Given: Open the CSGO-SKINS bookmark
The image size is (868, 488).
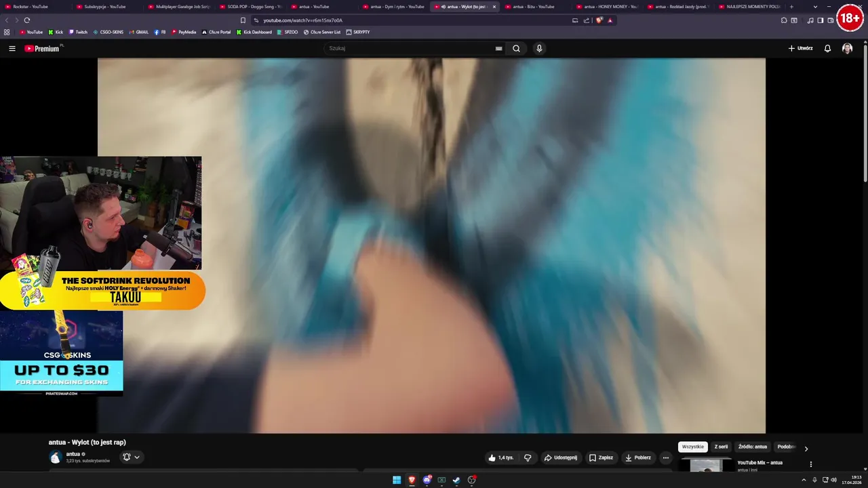Looking at the screenshot, I should click(x=108, y=32).
